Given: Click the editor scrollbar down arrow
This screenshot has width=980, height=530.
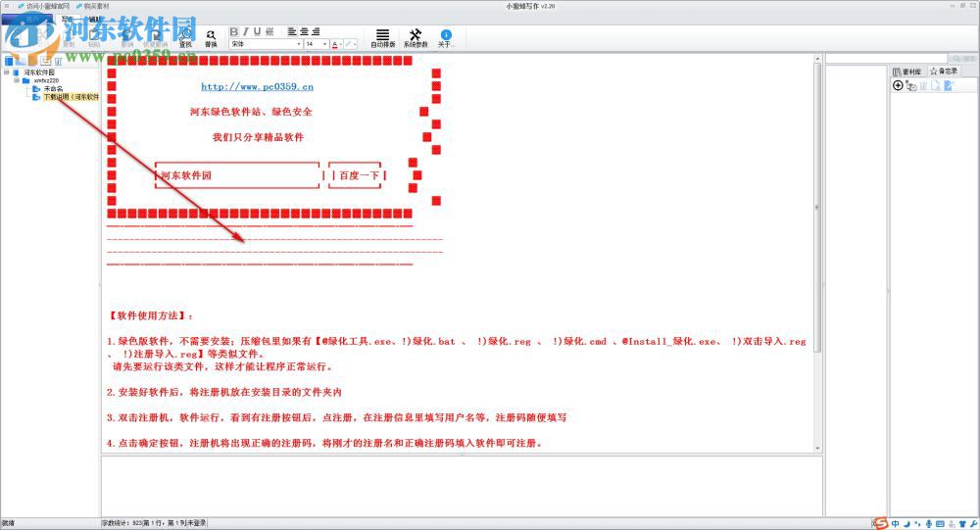Looking at the screenshot, I should pyautogui.click(x=817, y=448).
